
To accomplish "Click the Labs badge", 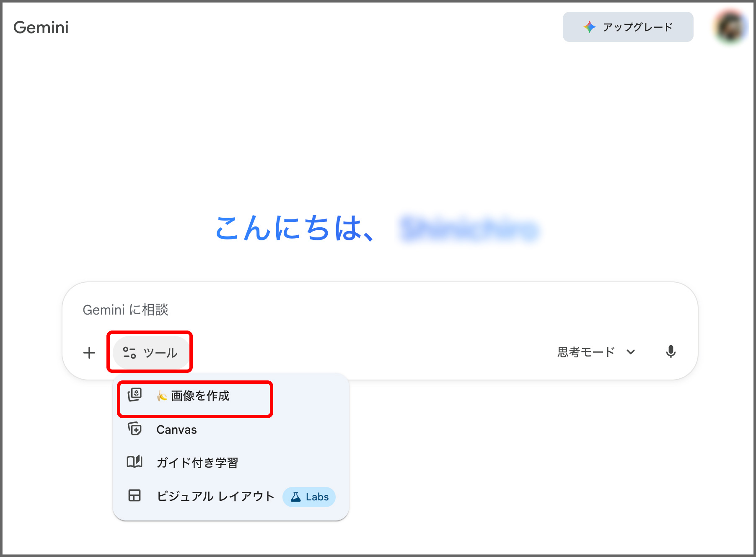I will click(309, 497).
